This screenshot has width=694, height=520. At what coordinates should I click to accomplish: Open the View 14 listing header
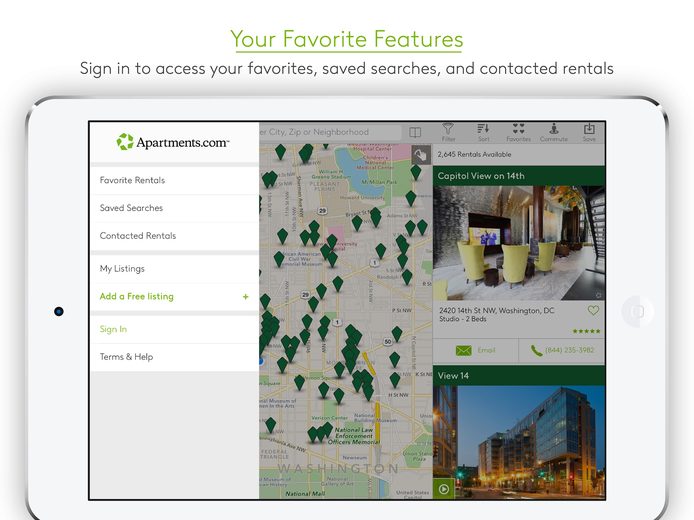click(x=519, y=376)
